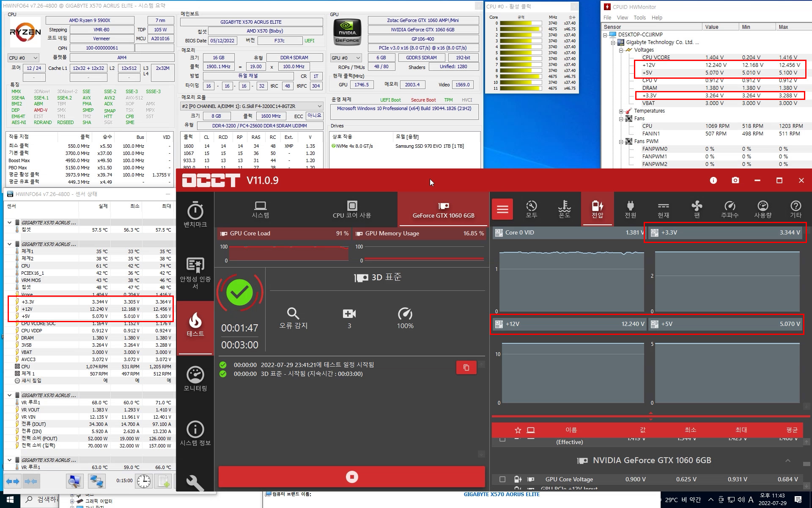Toggle error detection option
The height and width of the screenshot is (508, 812).
(293, 318)
